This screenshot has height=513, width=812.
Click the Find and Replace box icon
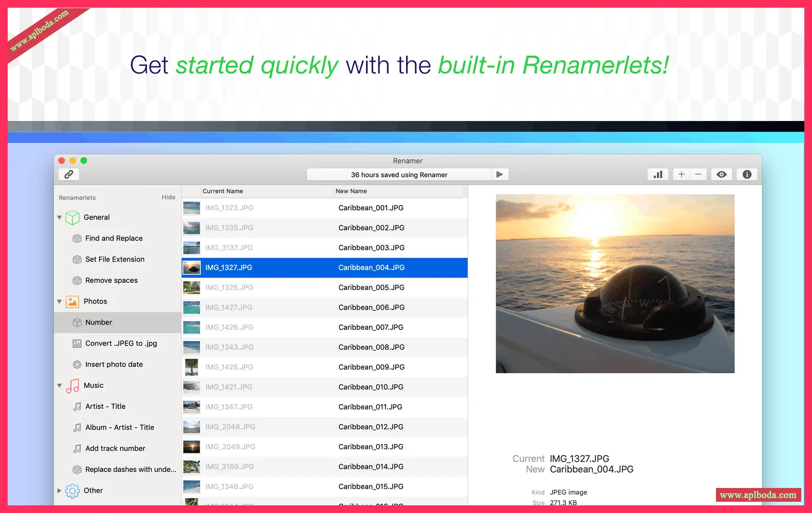pos(77,238)
